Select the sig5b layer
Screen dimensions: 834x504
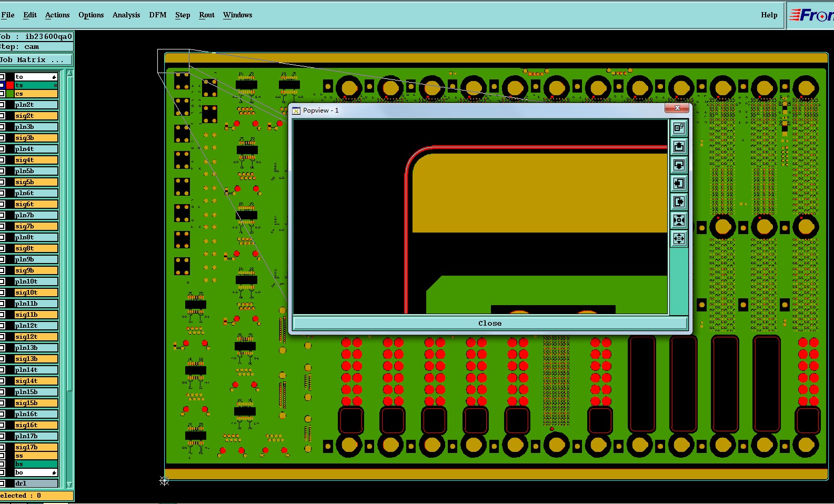pos(36,182)
